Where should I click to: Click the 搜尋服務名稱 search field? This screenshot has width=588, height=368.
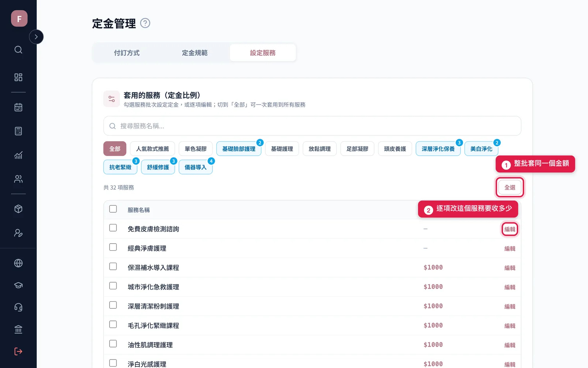click(x=312, y=126)
